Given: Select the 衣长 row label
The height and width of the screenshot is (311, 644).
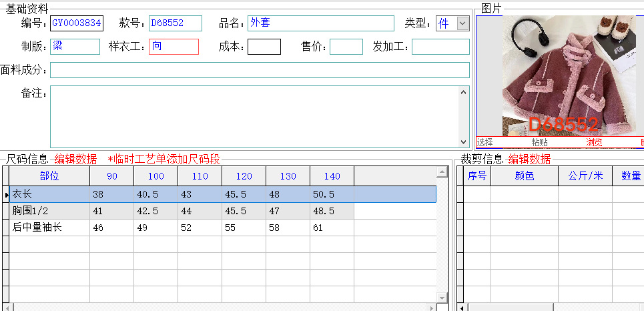Looking at the screenshot, I should tap(49, 194).
